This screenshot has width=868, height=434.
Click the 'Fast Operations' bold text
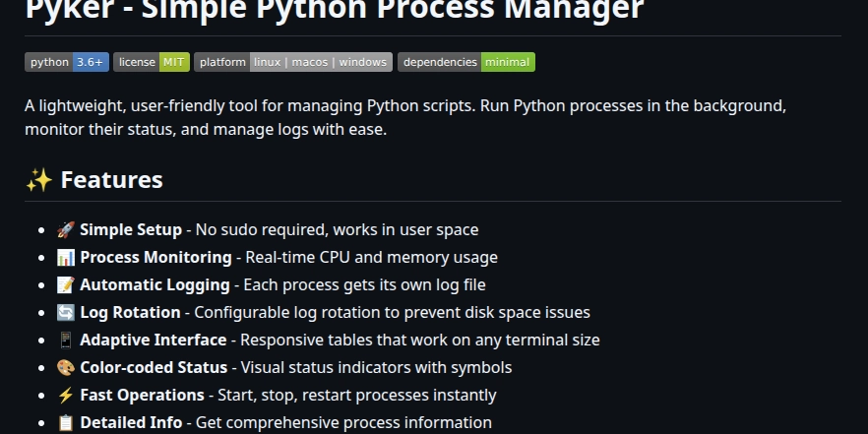(142, 396)
